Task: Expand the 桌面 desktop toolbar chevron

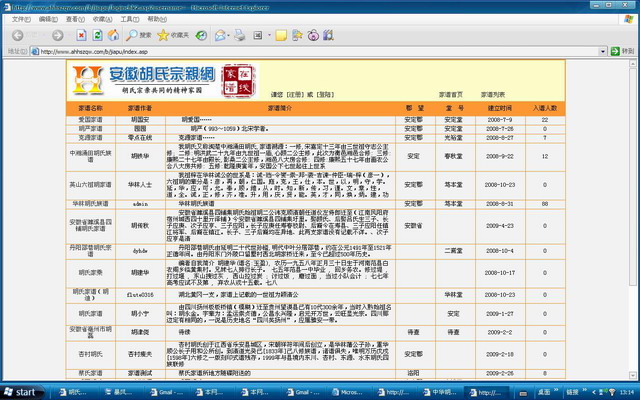Action: coord(556,391)
